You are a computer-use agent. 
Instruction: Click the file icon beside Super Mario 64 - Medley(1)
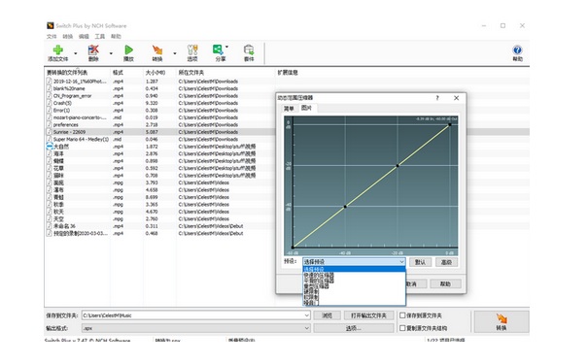(x=50, y=140)
